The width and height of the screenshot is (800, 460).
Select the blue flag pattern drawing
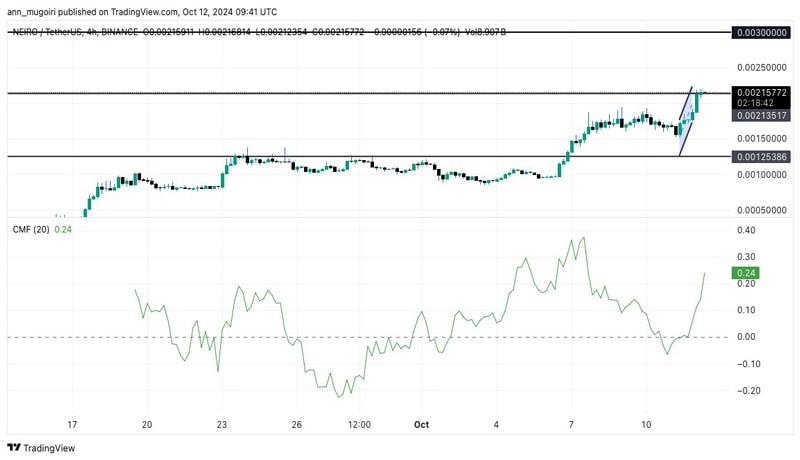tap(687, 120)
